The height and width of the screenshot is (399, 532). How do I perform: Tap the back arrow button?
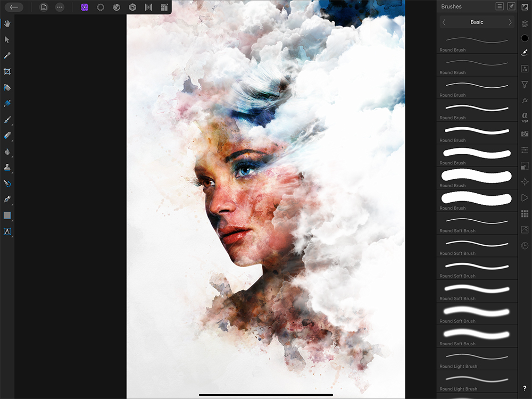[x=14, y=7]
